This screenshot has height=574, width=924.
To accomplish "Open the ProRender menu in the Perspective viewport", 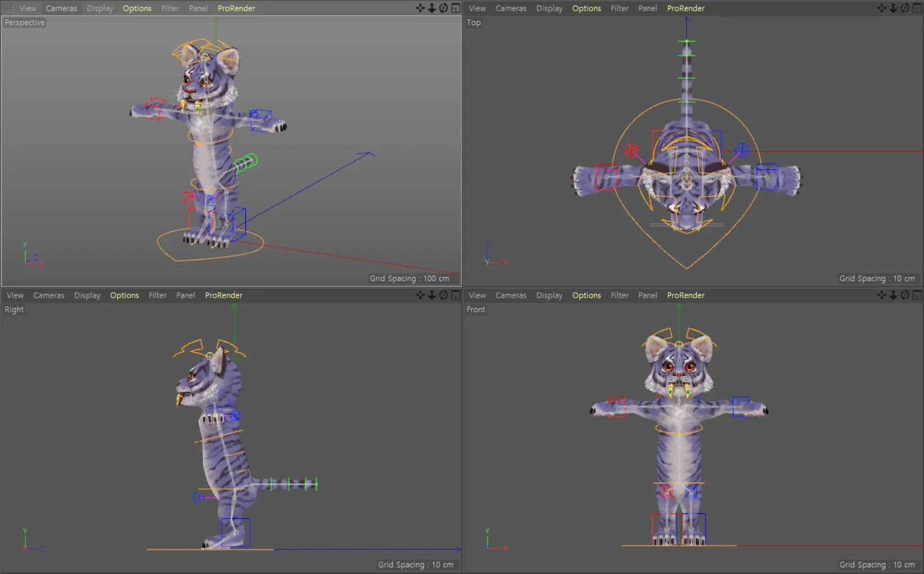I will click(x=236, y=8).
